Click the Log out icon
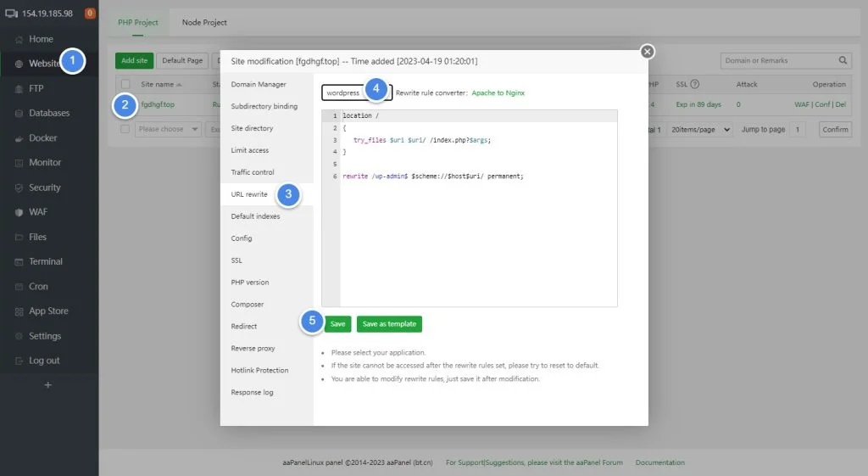Viewport: 868px width, 476px height. (19, 361)
